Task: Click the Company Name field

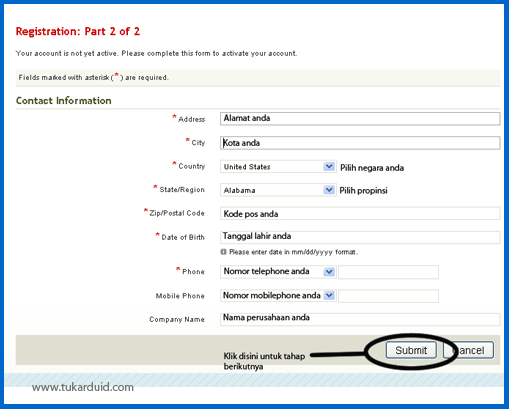Action: (360, 319)
